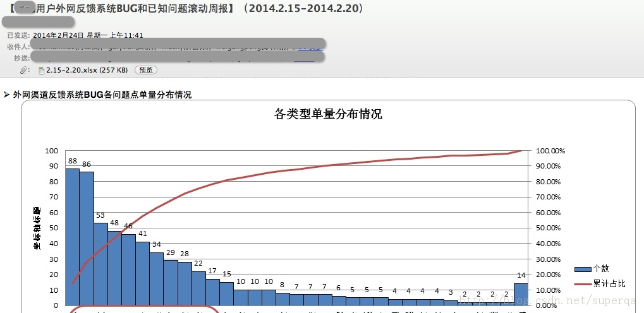Click the blue bar valued 34
This screenshot has width=644, height=313.
click(x=157, y=279)
